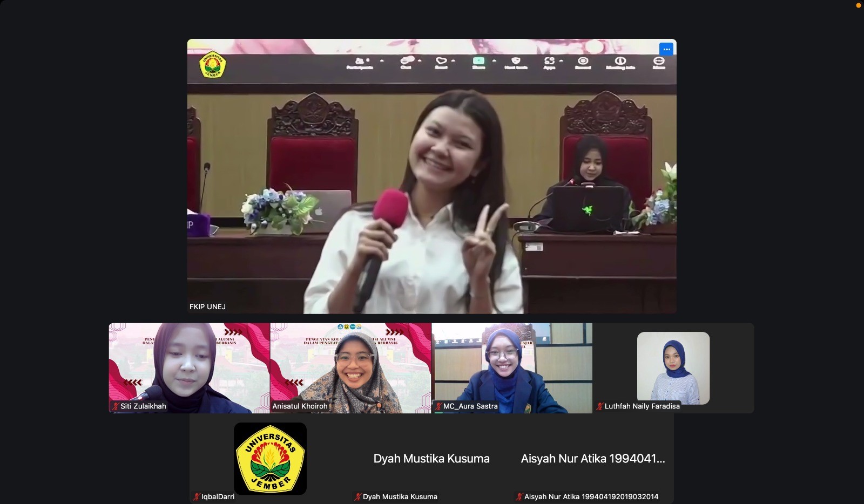Select the Universitas Jember logo avatar of IqbalDarri
864x504 pixels.
tap(270, 459)
